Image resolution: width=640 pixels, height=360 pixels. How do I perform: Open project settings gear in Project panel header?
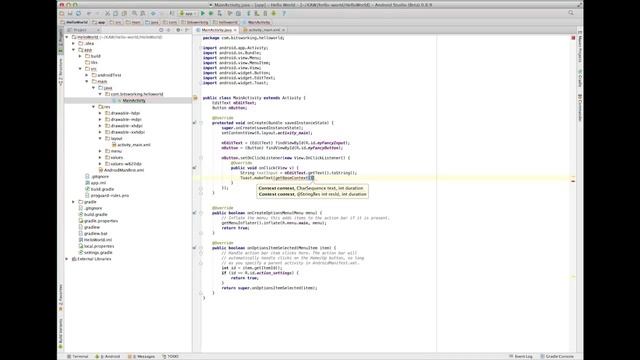point(178,30)
